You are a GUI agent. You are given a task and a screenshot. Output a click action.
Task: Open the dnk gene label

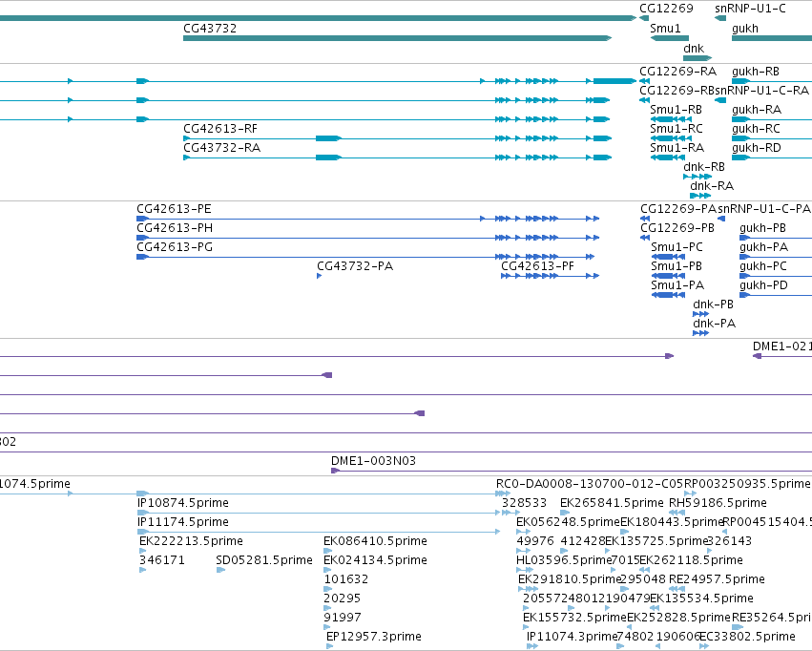(694, 49)
